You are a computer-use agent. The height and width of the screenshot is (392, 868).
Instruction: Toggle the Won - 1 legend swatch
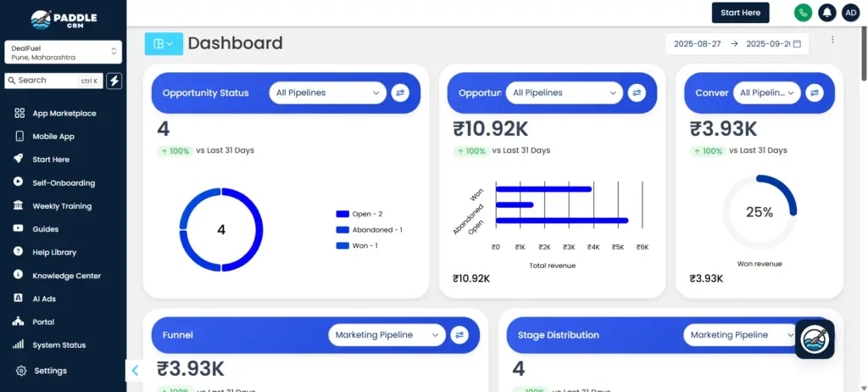tap(342, 245)
